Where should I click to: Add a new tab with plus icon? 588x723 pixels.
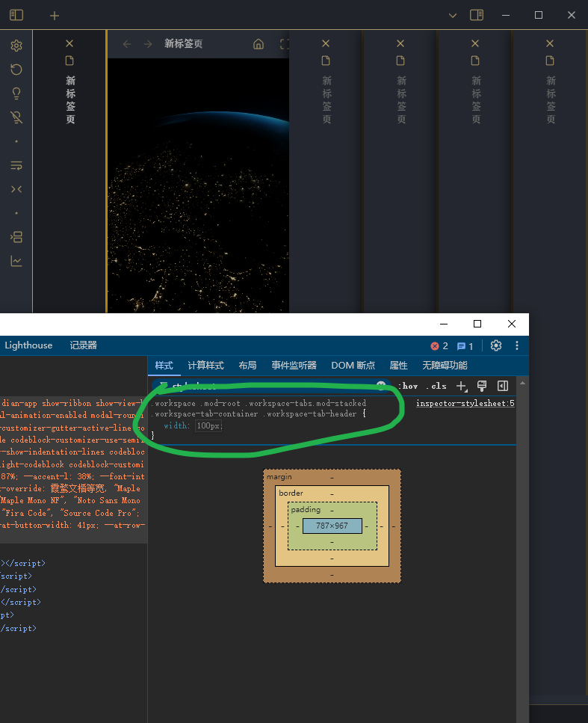click(54, 16)
